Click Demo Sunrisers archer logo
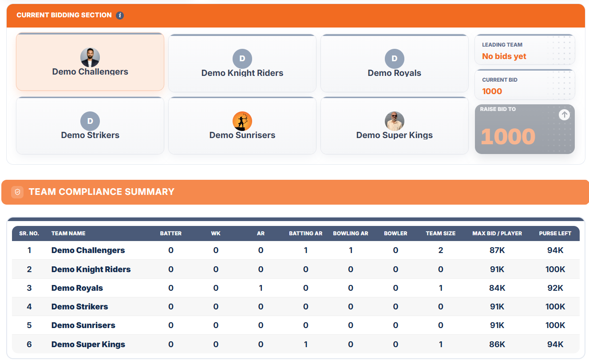This screenshot has height=364, width=589. [242, 121]
